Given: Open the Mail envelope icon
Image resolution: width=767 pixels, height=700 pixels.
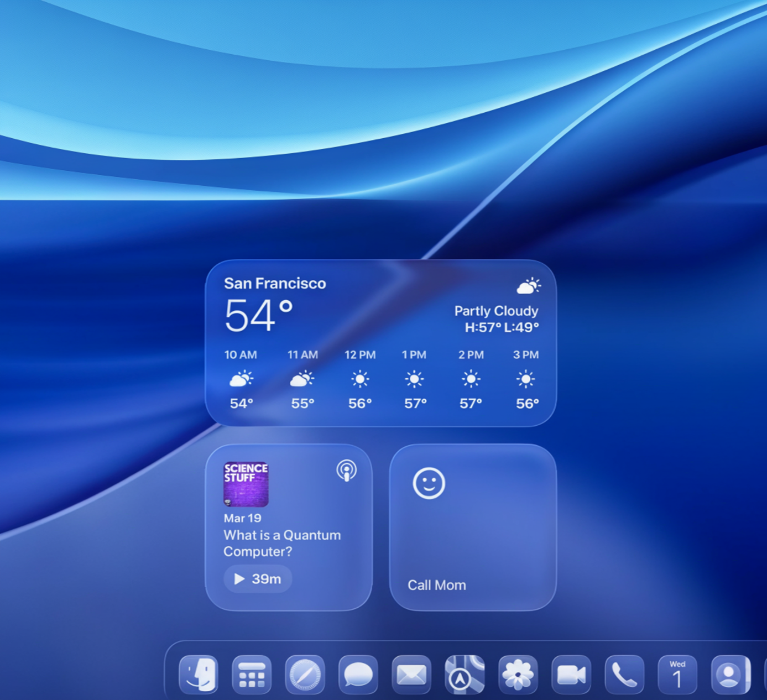Looking at the screenshot, I should pyautogui.click(x=411, y=674).
